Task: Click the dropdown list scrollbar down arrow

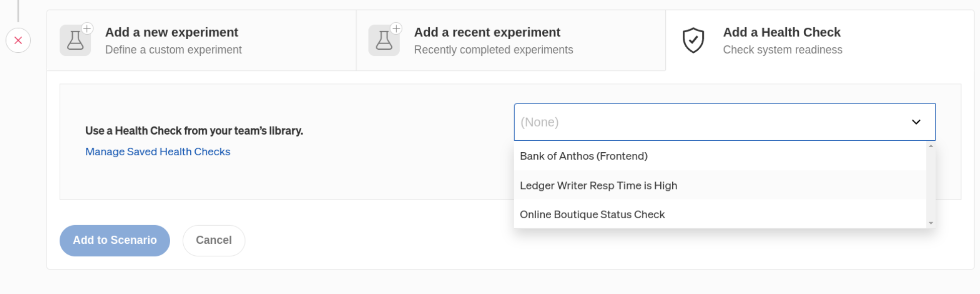Action: click(x=931, y=223)
